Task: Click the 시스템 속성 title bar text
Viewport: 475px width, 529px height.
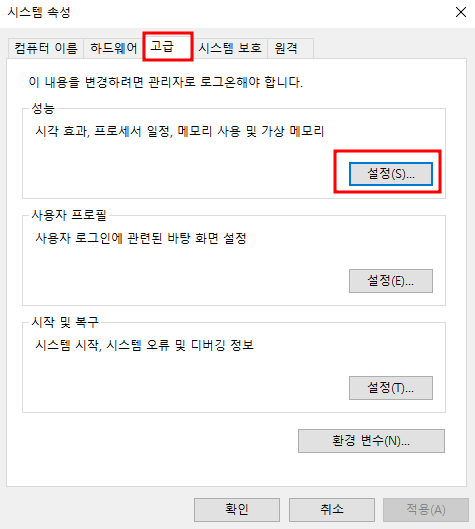Action: [x=39, y=12]
